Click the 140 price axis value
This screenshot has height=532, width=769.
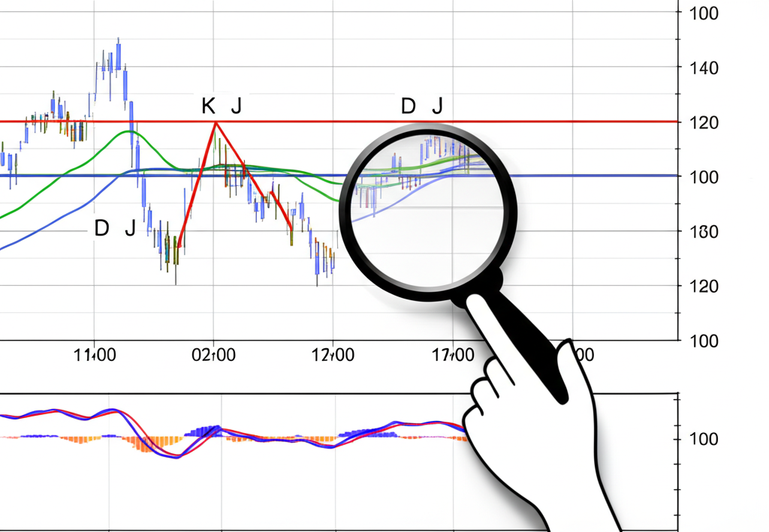tap(704, 68)
